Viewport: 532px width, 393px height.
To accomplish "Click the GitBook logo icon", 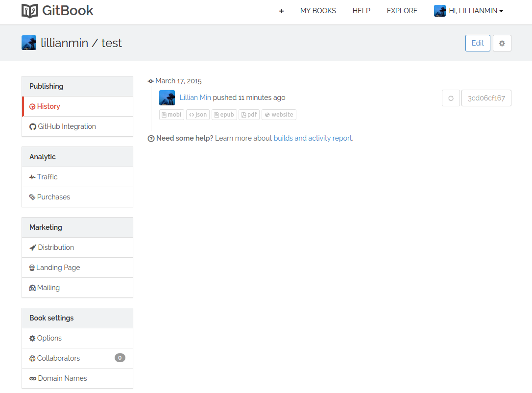I will [x=30, y=11].
